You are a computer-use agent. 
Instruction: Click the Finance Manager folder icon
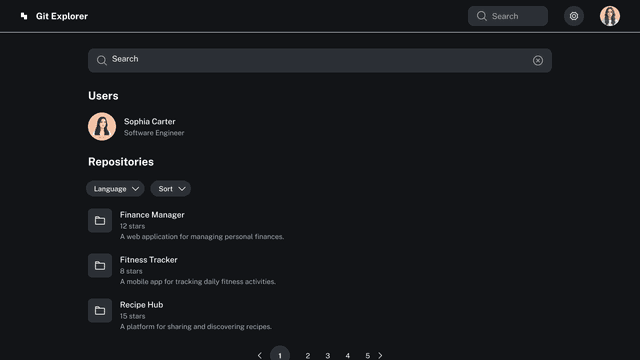(x=100, y=220)
